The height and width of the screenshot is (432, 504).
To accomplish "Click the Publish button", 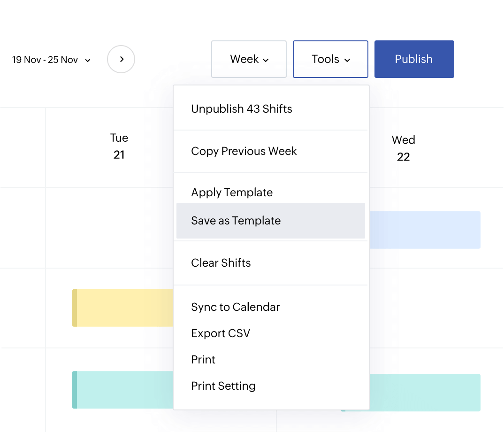I will pyautogui.click(x=414, y=59).
